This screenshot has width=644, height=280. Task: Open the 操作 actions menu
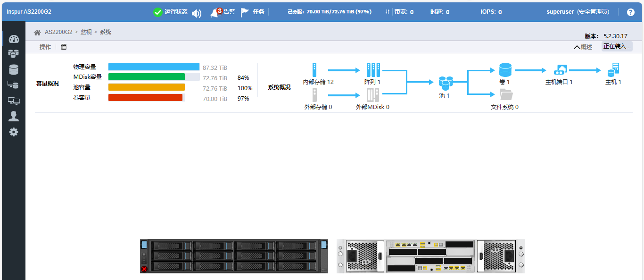click(45, 47)
